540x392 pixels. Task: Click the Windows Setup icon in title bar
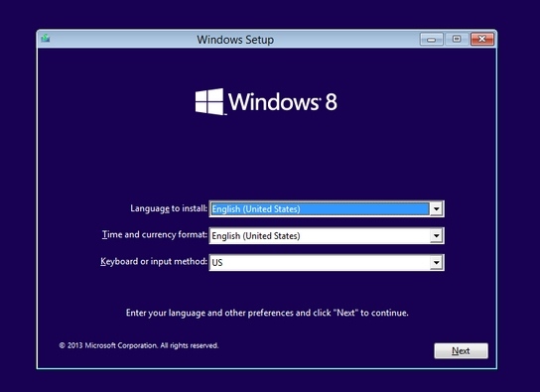46,38
